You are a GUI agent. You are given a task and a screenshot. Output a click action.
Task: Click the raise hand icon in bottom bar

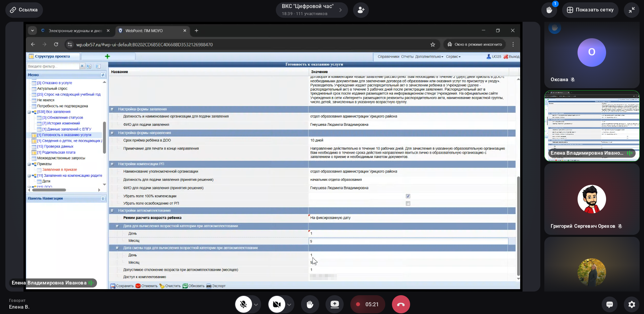pyautogui.click(x=310, y=304)
